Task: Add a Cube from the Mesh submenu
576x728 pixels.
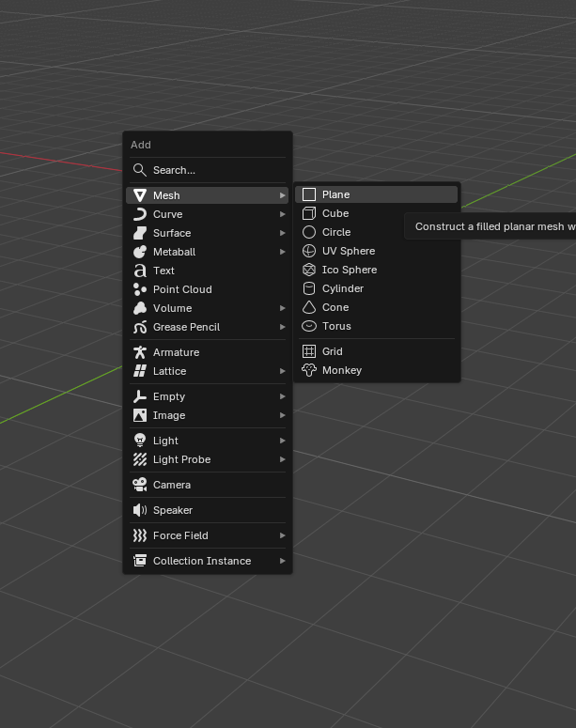Action: pyautogui.click(x=376, y=213)
